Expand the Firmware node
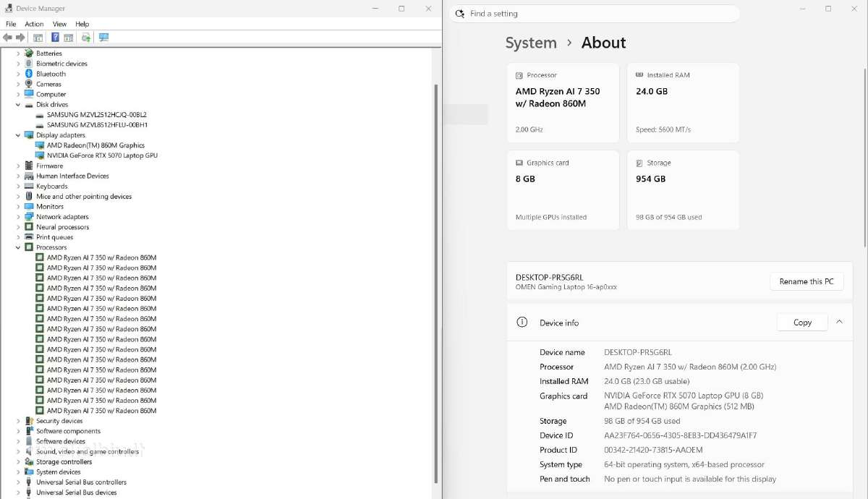 18,166
